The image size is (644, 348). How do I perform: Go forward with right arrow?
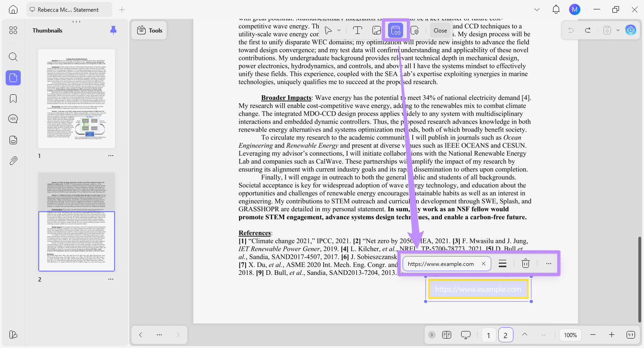(x=178, y=334)
